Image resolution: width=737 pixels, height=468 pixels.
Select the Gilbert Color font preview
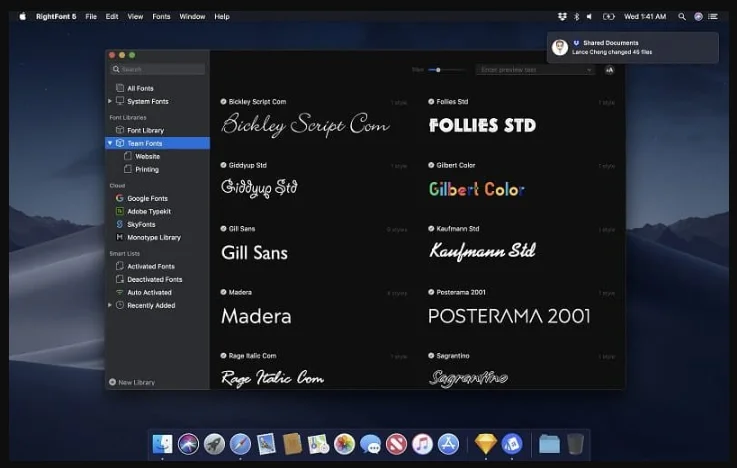click(x=477, y=189)
